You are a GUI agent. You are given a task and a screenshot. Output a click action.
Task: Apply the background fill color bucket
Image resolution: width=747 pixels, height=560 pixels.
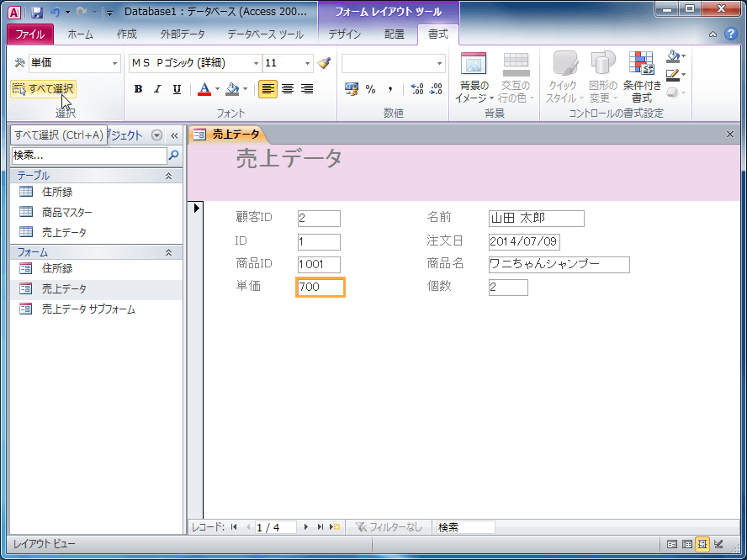[232, 89]
